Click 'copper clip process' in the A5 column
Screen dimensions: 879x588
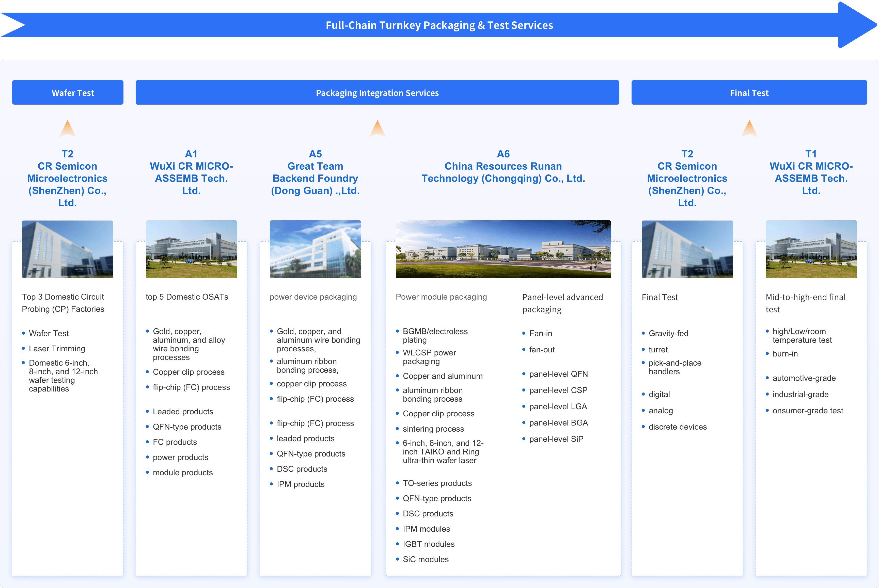pyautogui.click(x=311, y=384)
